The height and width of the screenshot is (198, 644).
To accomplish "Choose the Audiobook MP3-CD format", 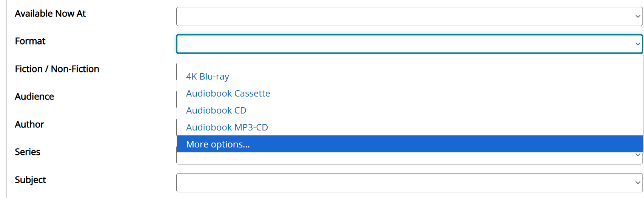I will 227,127.
